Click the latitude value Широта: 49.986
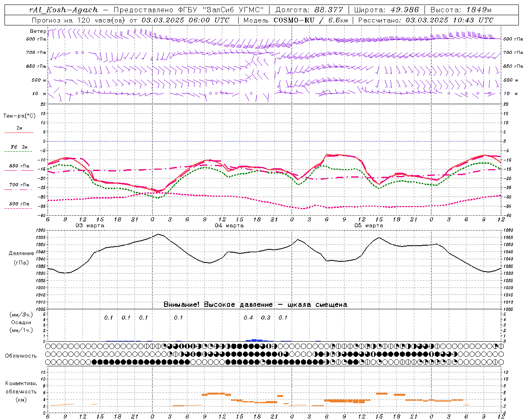 pyautogui.click(x=386, y=10)
